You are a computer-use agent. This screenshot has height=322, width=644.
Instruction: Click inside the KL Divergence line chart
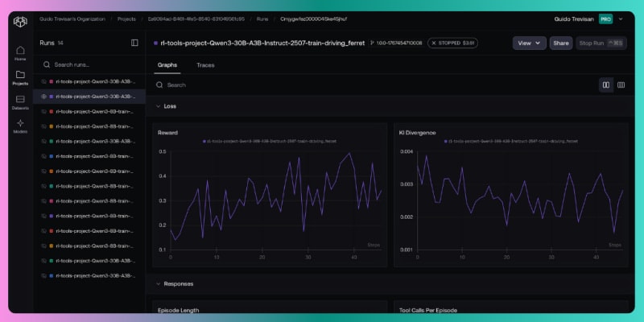[519, 201]
